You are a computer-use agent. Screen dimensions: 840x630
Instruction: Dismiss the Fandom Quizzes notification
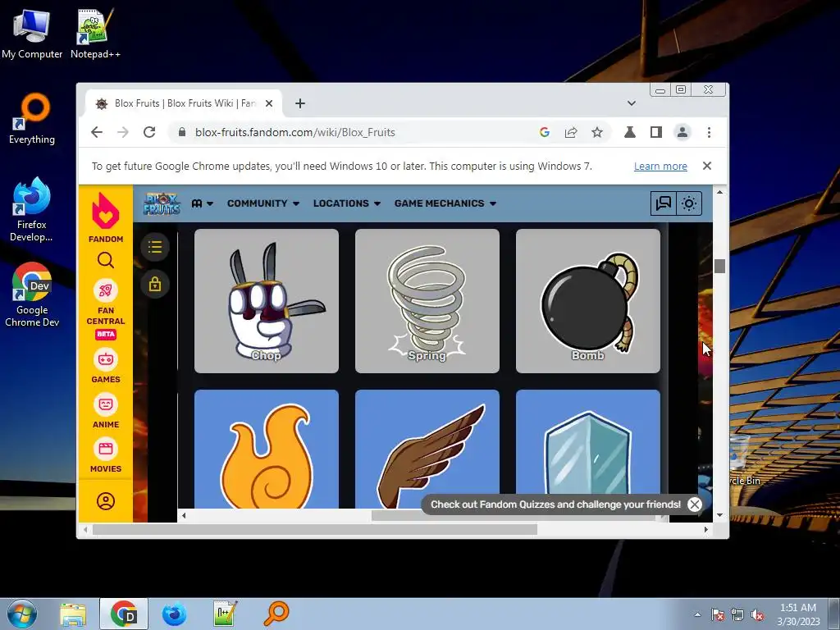click(694, 504)
